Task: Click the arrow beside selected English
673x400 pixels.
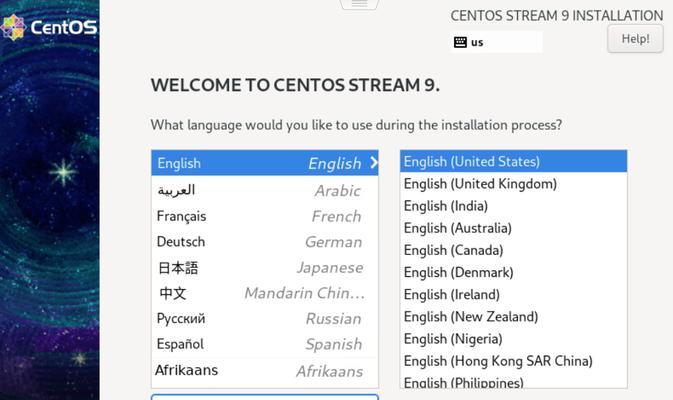Action: click(373, 163)
